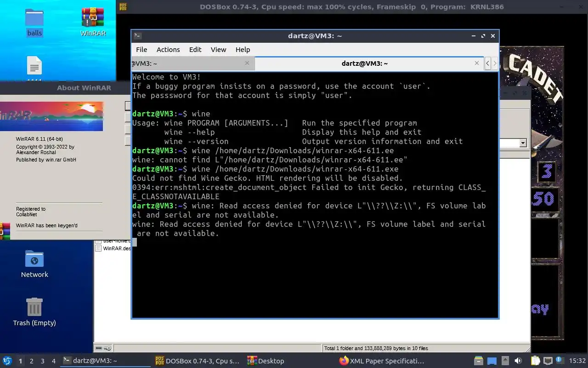The image size is (588, 368).
Task: Click the DOSBox title bar text
Action: coord(351,7)
